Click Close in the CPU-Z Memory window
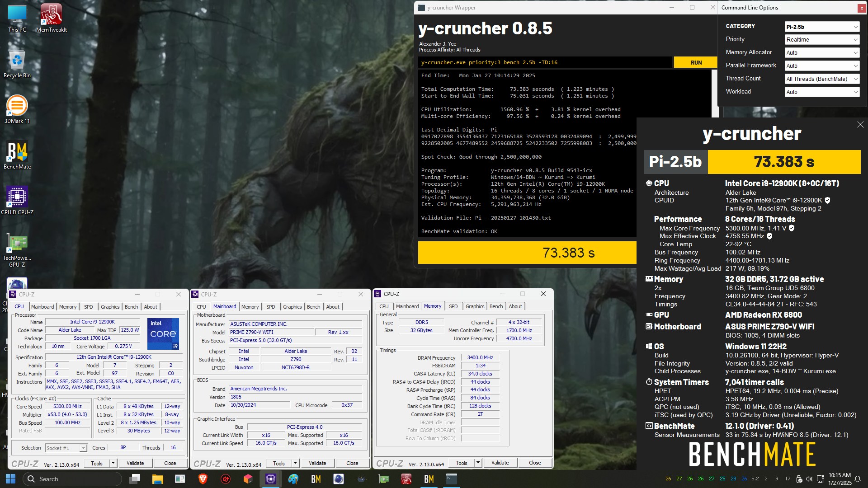 pos(535,463)
